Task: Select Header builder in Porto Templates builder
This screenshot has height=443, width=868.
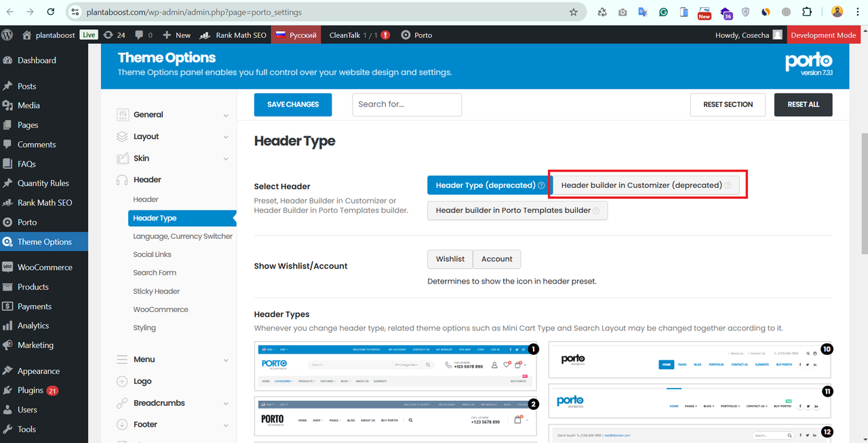Action: tap(517, 210)
